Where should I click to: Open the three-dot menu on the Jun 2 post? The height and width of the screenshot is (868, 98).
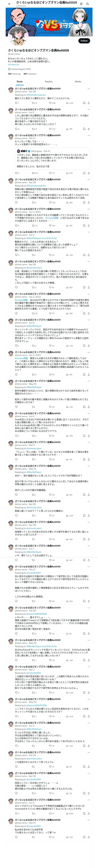(89, 110)
